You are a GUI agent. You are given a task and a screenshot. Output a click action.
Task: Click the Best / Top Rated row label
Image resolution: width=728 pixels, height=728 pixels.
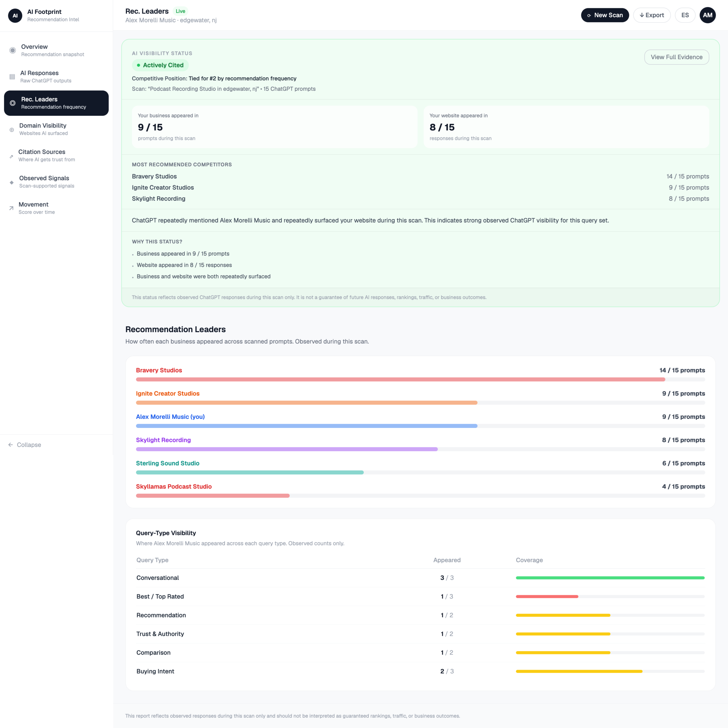[x=160, y=597]
